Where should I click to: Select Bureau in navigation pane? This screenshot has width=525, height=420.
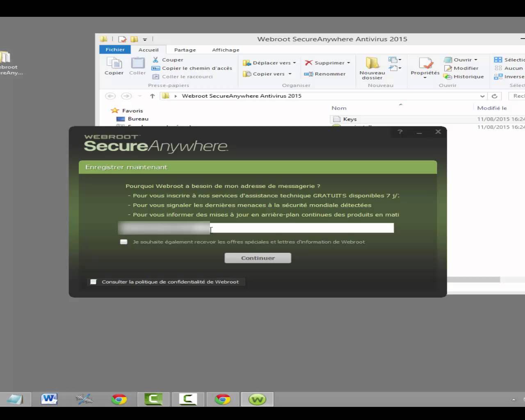133,119
